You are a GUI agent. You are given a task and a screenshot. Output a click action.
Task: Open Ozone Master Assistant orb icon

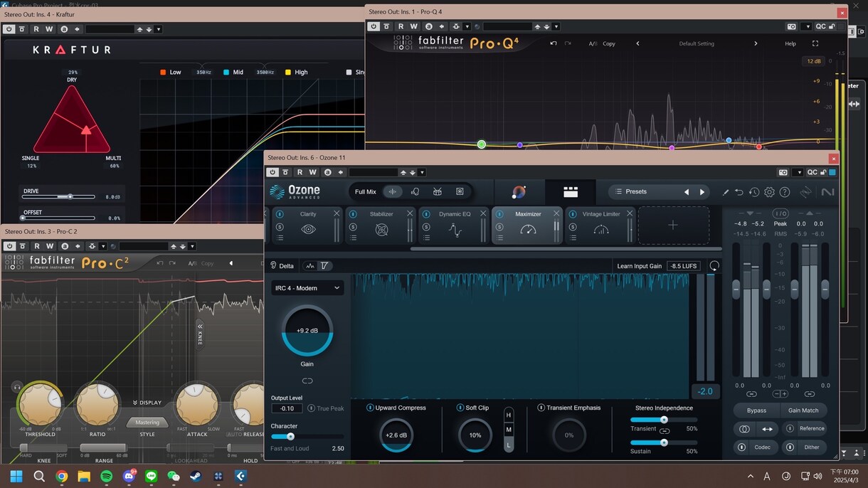click(519, 192)
